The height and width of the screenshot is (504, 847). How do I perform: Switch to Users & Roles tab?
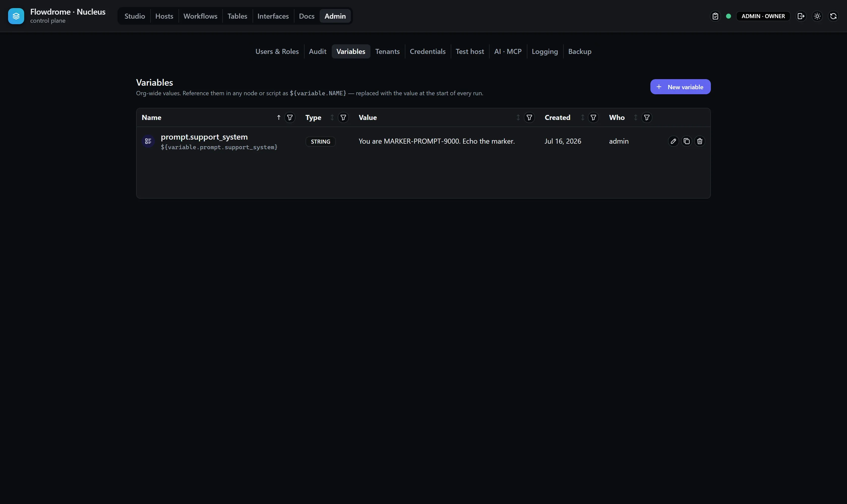pos(277,51)
